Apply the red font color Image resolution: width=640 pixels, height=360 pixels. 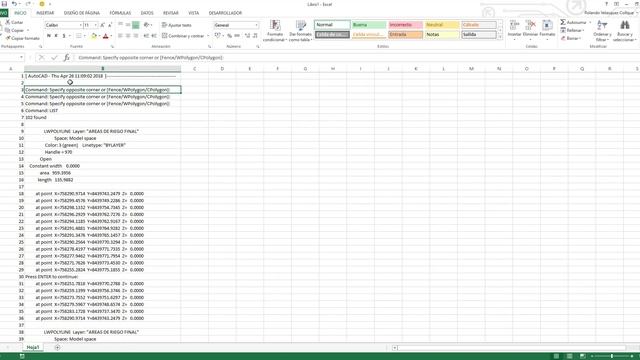106,36
